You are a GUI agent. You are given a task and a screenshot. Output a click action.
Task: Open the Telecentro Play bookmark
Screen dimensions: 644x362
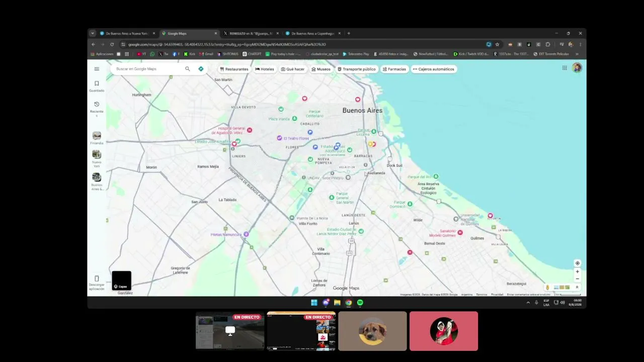(356, 54)
